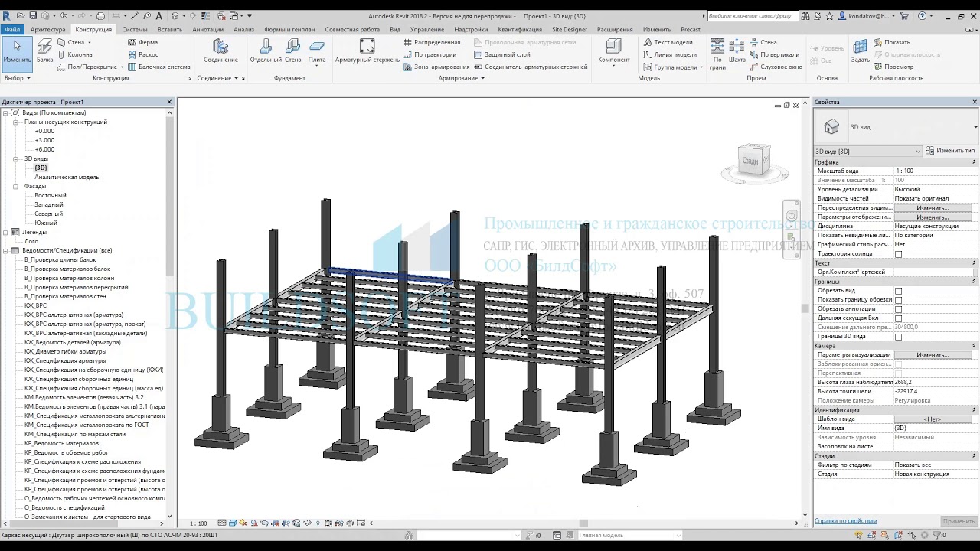
Task: Select По траектории reinforcement tool
Action: click(x=430, y=54)
